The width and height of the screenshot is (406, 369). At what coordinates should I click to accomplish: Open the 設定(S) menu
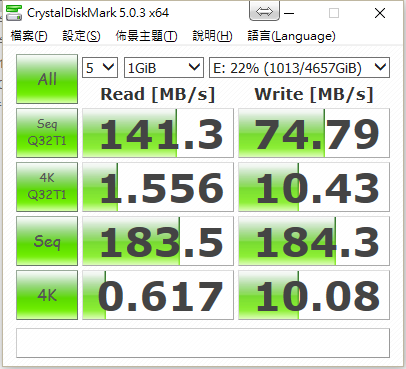81,36
